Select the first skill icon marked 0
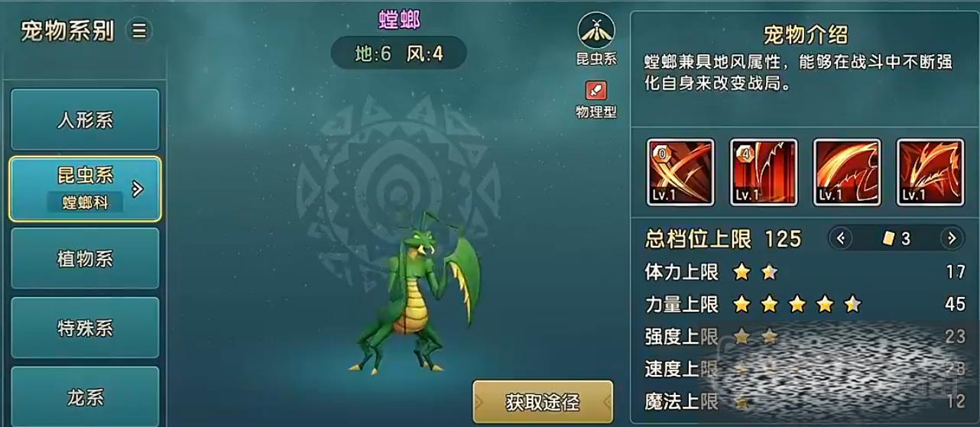Viewport: 980px width, 427px height. (680, 173)
